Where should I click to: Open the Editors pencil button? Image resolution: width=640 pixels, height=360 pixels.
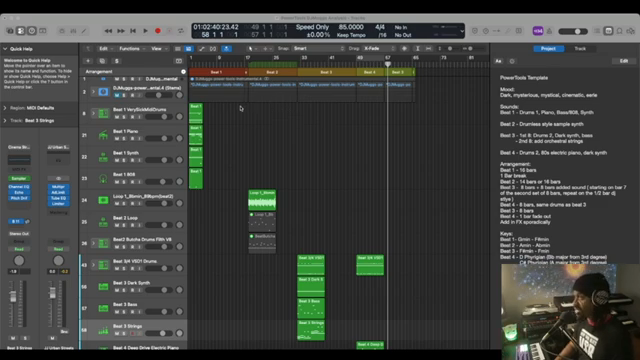[84, 31]
